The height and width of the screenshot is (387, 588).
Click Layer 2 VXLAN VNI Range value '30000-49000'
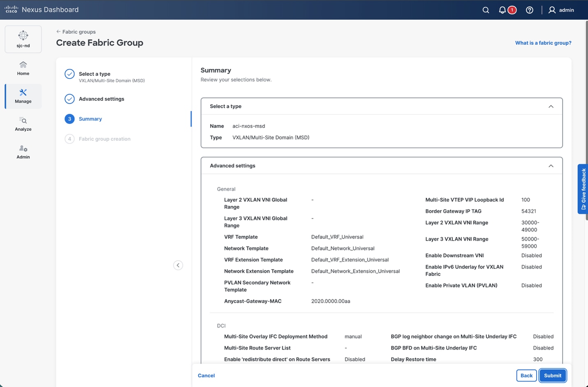click(530, 226)
